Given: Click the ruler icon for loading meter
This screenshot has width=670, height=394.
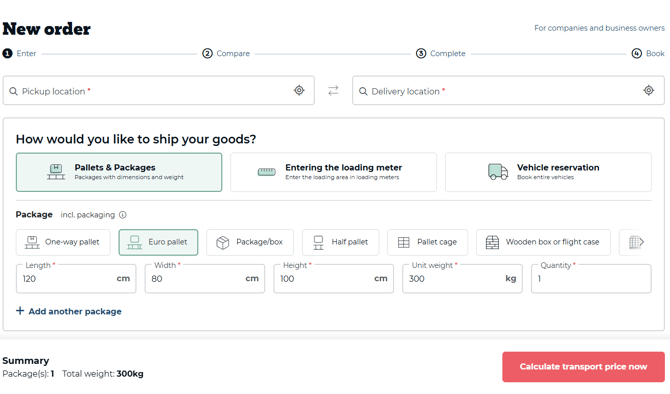Looking at the screenshot, I should coord(267,172).
